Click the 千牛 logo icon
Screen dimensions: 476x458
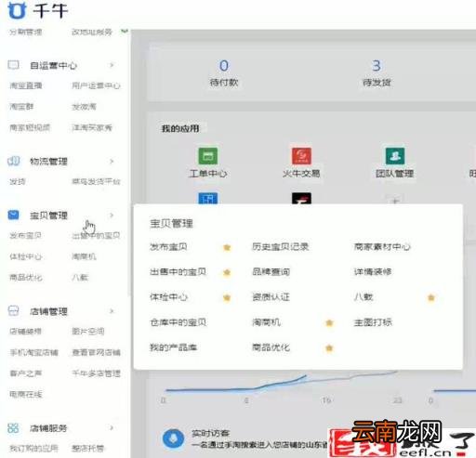[x=16, y=10]
